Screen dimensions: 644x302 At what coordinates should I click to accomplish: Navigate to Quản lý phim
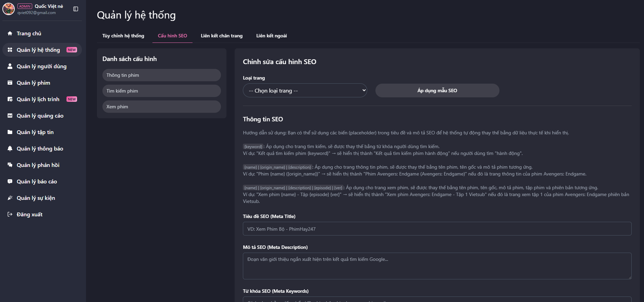click(x=42, y=83)
